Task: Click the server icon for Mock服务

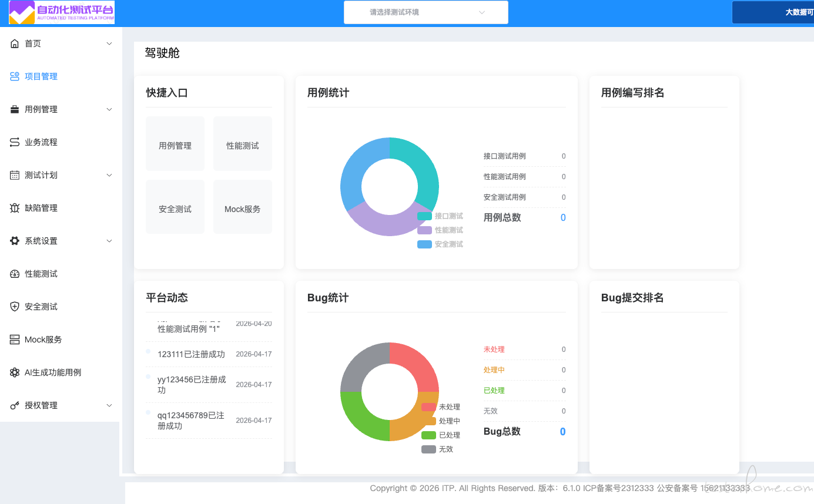Action: (x=15, y=340)
